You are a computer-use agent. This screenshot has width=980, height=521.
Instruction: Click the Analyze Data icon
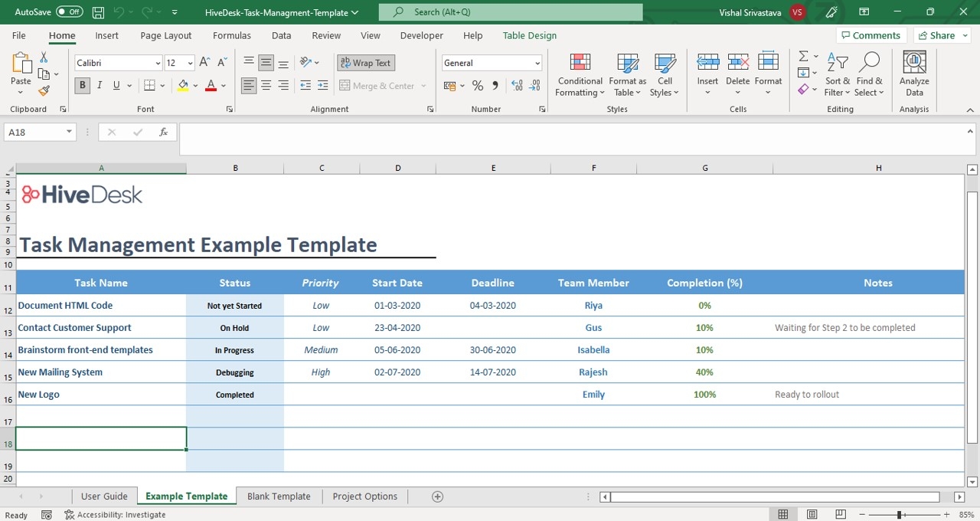(913, 74)
